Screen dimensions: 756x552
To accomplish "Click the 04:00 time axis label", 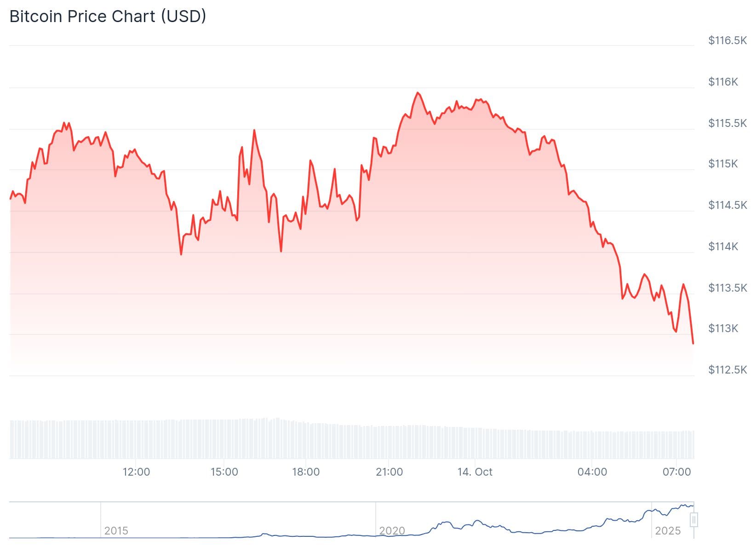I will (x=592, y=472).
